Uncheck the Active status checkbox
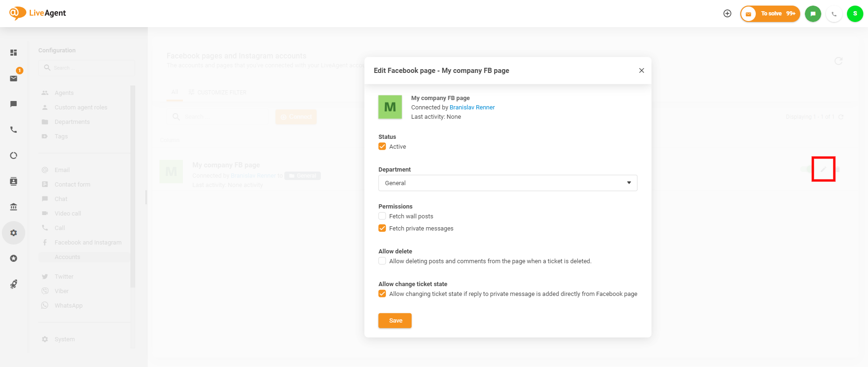Screen dimensions: 868x367 [382, 146]
